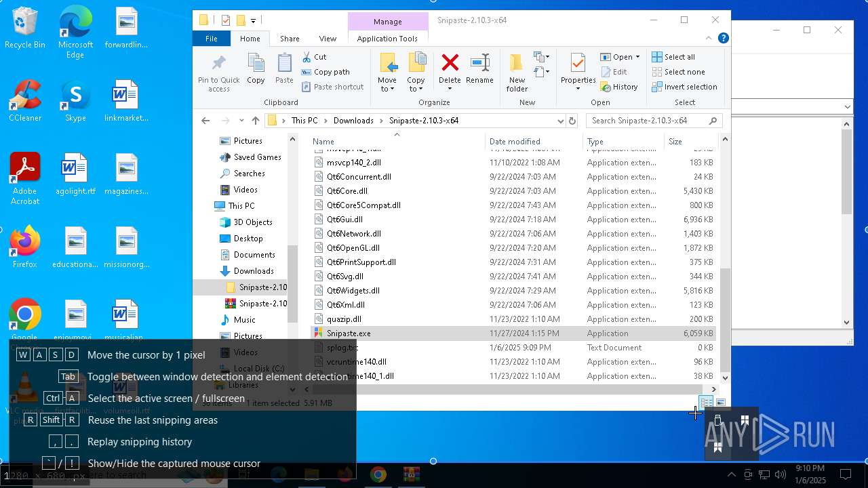Image resolution: width=868 pixels, height=488 pixels.
Task: Click WinRAR icon on the taskbar
Action: (x=412, y=474)
